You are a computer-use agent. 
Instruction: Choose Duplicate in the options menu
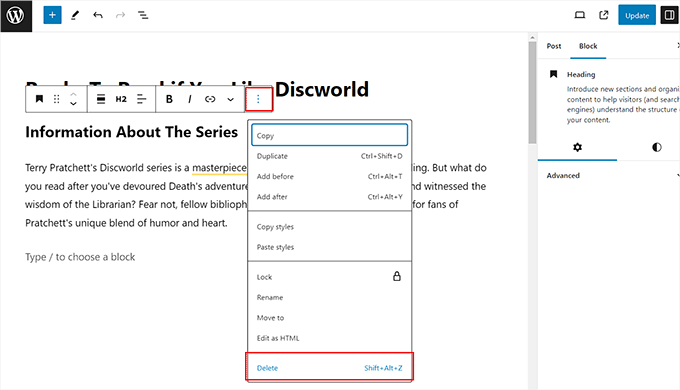coord(329,156)
